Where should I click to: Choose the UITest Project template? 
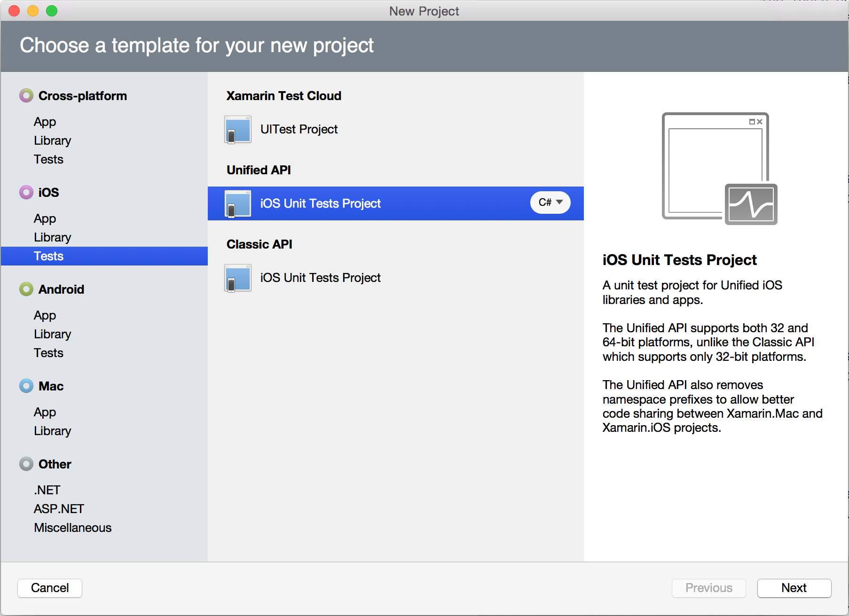396,129
